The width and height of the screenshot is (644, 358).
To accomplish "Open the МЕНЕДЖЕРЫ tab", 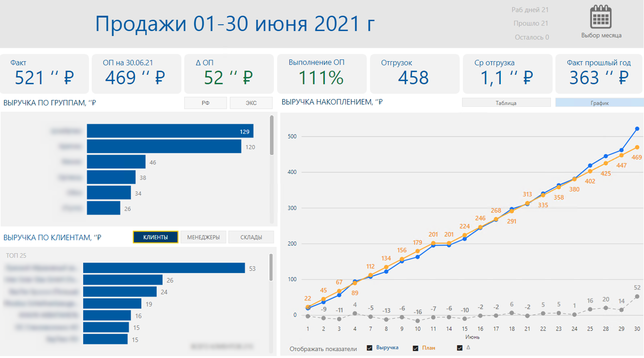I will tap(203, 237).
